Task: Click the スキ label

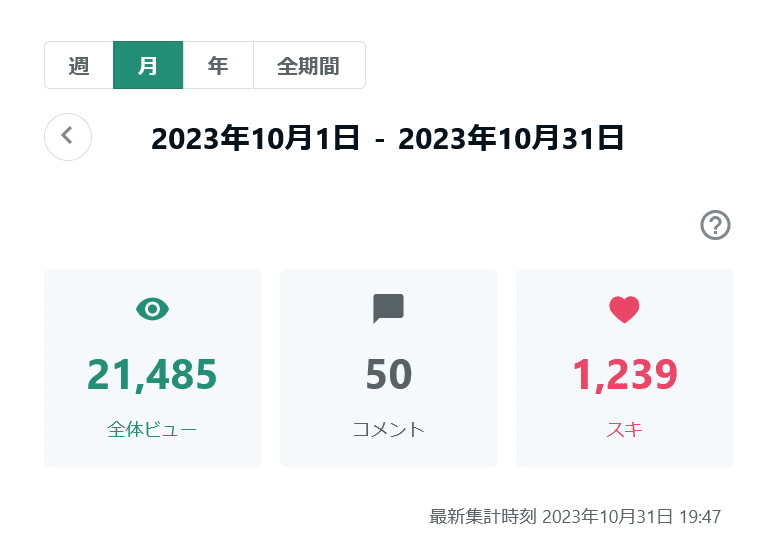Action: [624, 430]
